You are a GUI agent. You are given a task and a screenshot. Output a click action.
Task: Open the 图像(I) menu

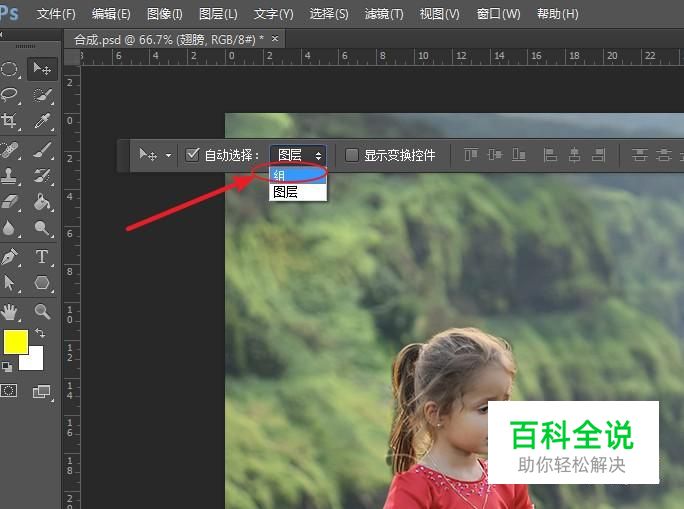click(x=165, y=14)
